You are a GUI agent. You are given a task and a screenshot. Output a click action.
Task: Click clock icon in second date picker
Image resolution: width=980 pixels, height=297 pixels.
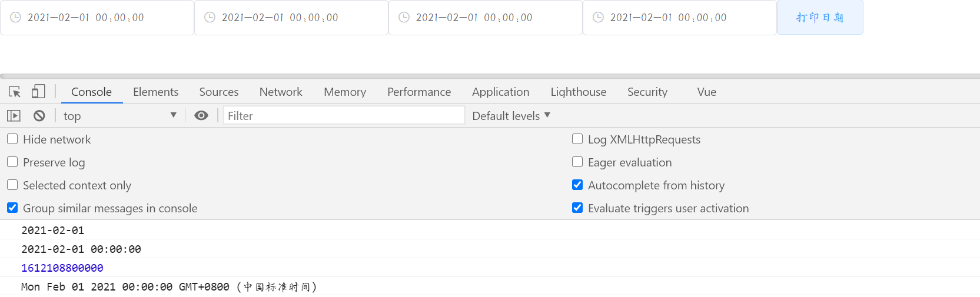click(210, 18)
